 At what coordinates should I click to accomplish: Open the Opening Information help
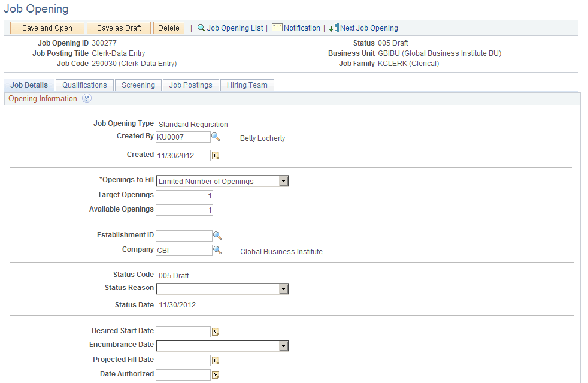(x=87, y=98)
